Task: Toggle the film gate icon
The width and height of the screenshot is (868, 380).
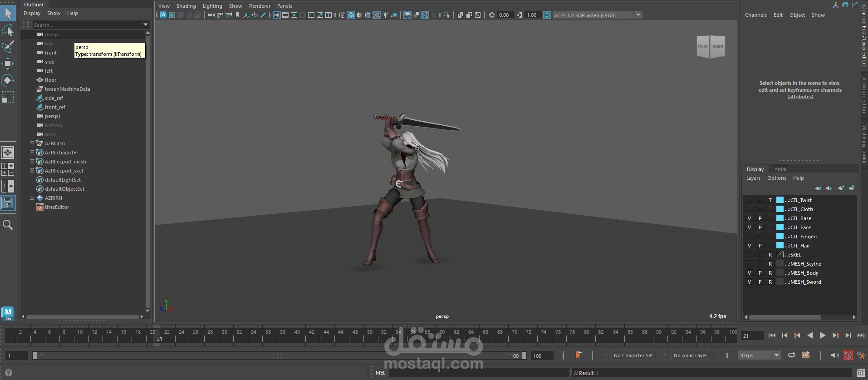Action: (x=285, y=15)
